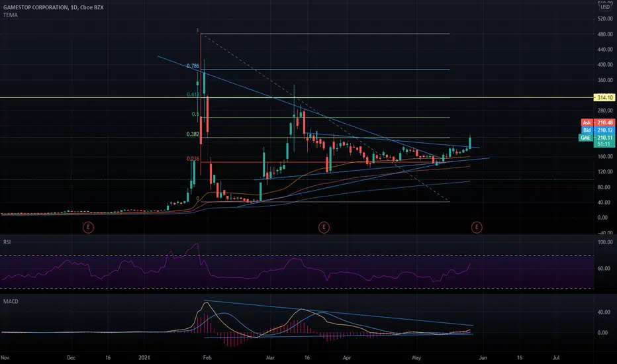The height and width of the screenshot is (364, 617).
Task: Click the GME 210.11 last price label
Action: (597, 138)
